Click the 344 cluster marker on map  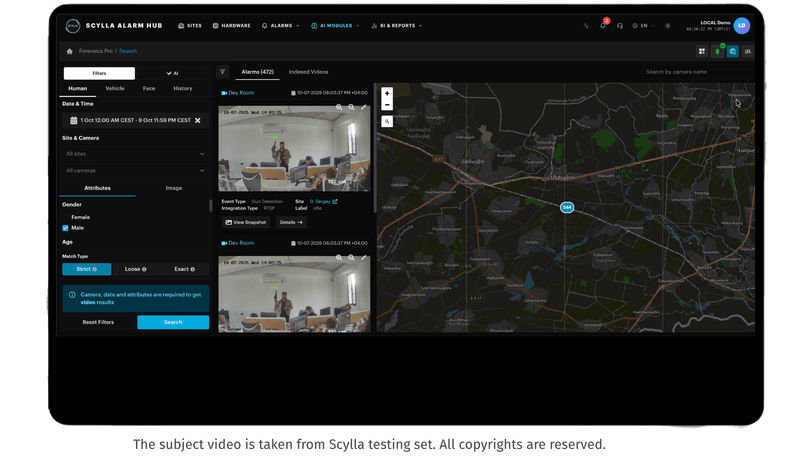567,207
